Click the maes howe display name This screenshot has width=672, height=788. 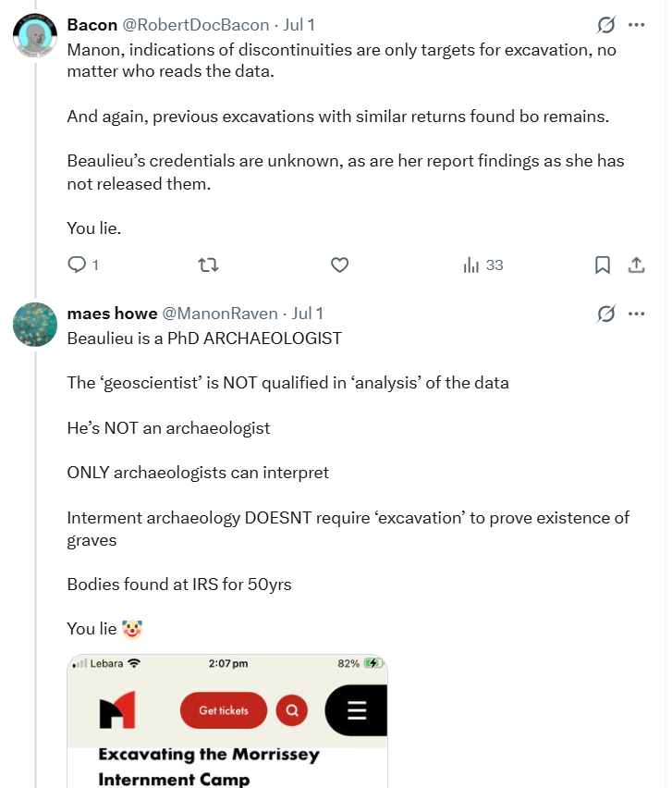coord(113,314)
